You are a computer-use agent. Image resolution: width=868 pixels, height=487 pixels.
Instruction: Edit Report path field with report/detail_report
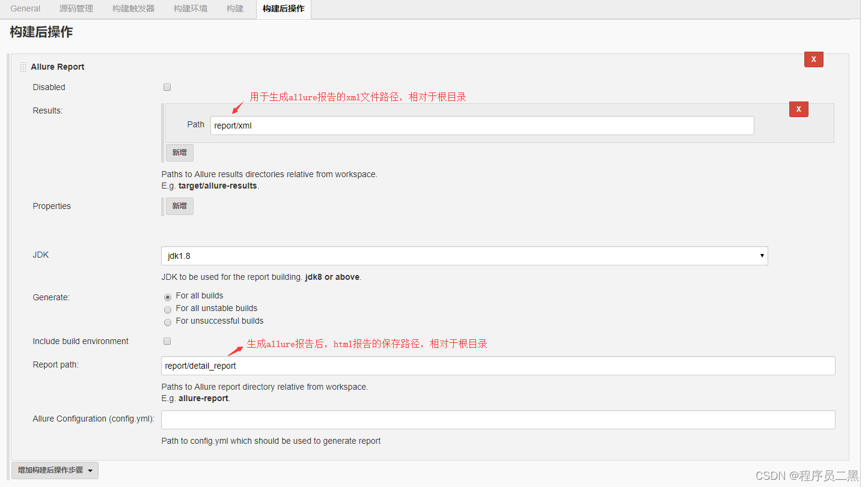click(x=498, y=366)
